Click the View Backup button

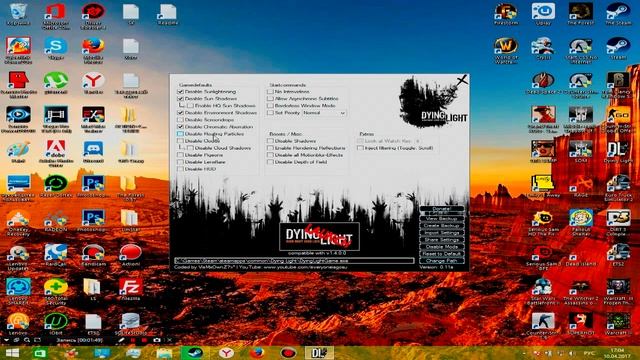[x=442, y=219]
